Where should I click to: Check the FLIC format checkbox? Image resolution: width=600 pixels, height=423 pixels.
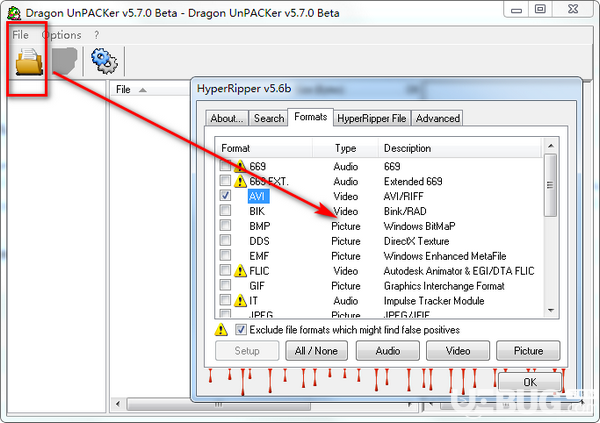(225, 270)
